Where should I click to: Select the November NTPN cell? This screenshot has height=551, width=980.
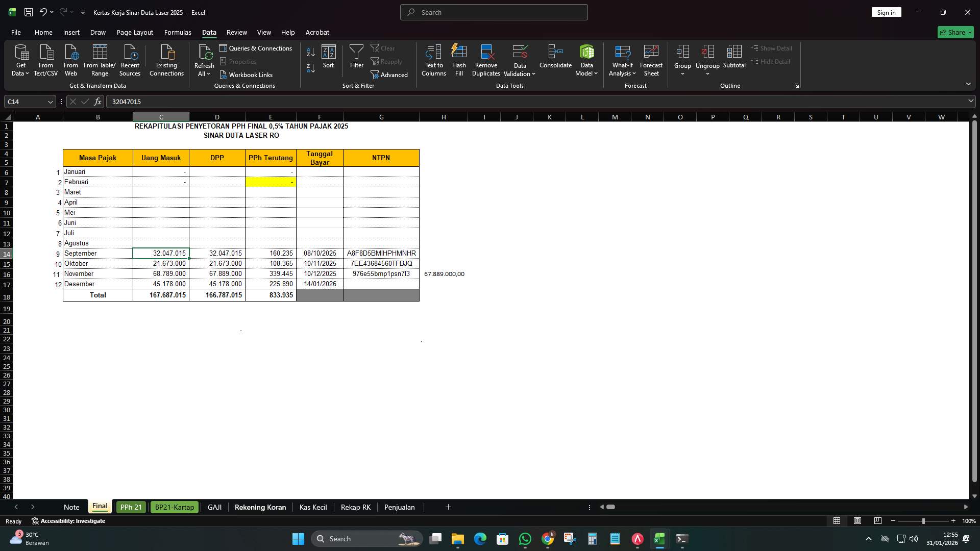(x=381, y=274)
